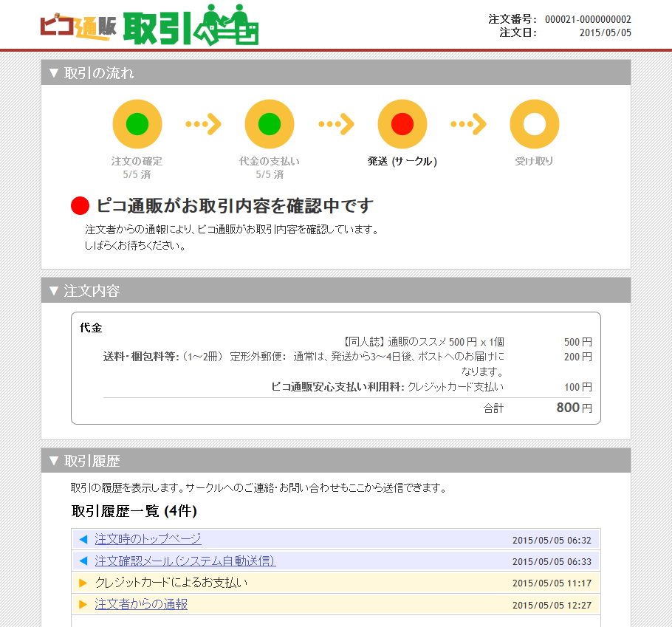Image resolution: width=672 pixels, height=627 pixels.
Task: Click the red status dot beside ピコ通販がお取引内容を確認中です
Action: 80,206
